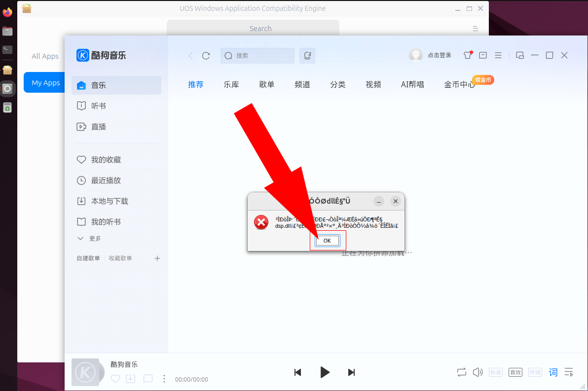Select the 乐库 tab
The height and width of the screenshot is (391, 588).
coord(231,85)
